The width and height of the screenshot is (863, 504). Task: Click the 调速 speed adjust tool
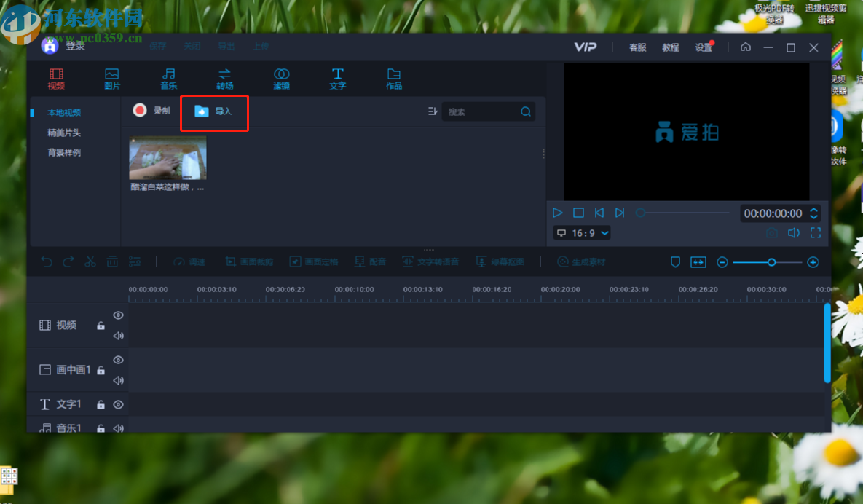click(x=189, y=262)
